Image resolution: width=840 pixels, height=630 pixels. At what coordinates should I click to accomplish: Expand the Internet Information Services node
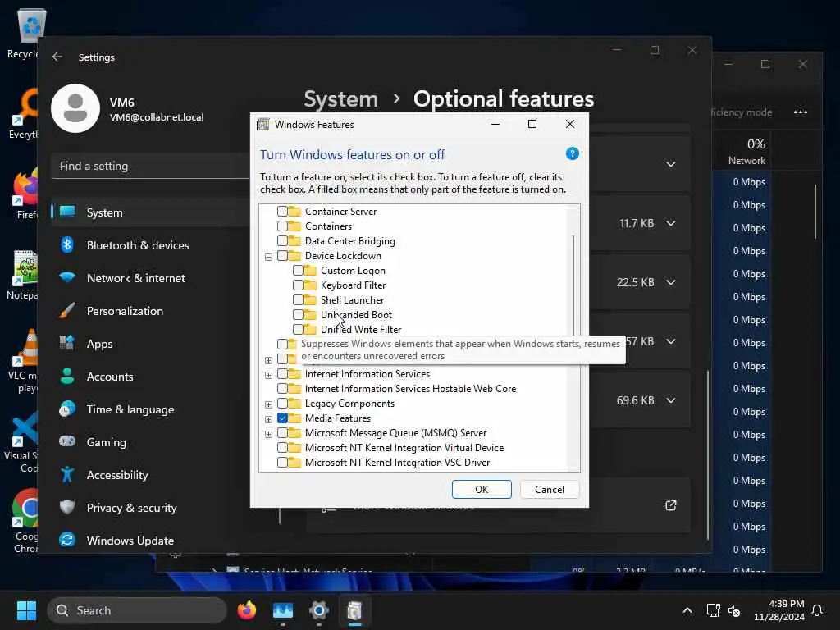[268, 375]
